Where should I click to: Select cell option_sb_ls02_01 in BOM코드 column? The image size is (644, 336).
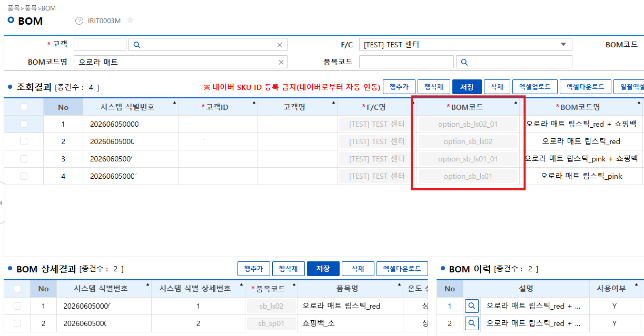[468, 124]
